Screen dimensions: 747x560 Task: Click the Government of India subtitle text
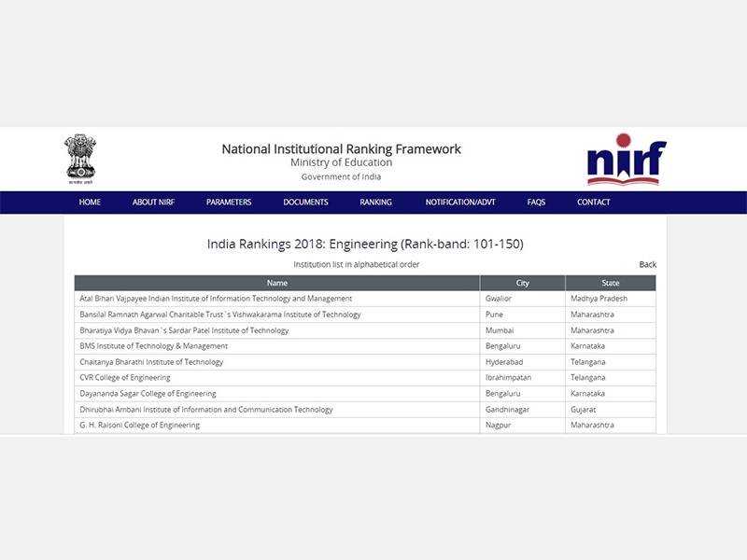tap(341, 176)
